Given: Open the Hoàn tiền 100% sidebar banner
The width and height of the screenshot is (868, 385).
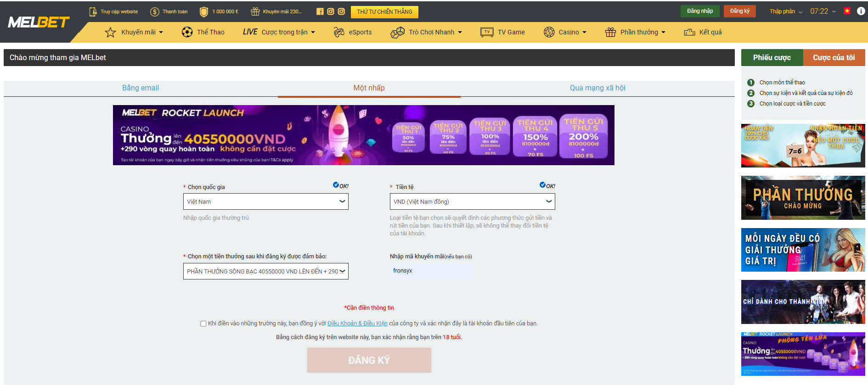Looking at the screenshot, I should click(x=803, y=145).
